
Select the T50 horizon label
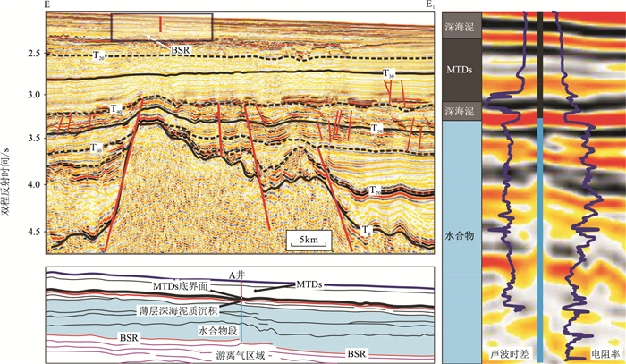tap(378, 129)
